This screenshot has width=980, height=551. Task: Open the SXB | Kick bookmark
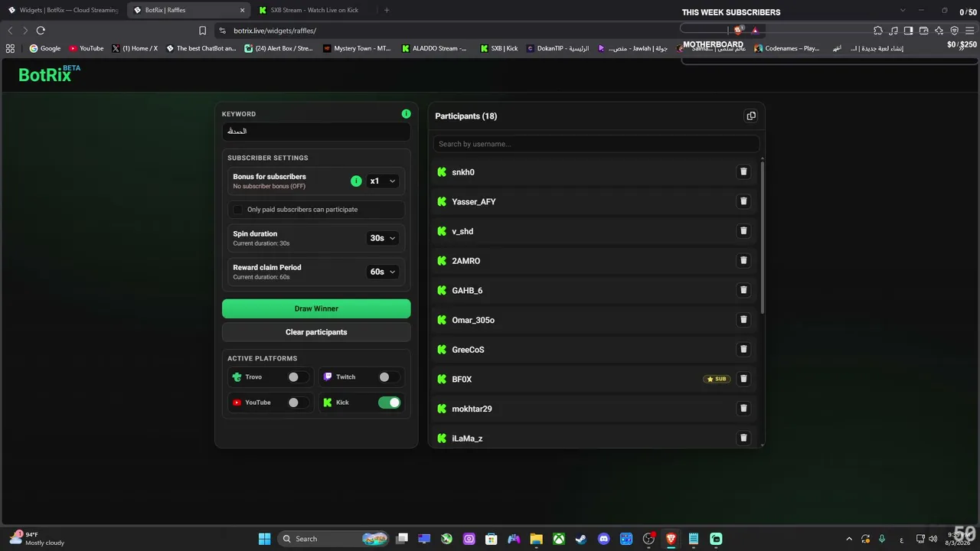[499, 48]
